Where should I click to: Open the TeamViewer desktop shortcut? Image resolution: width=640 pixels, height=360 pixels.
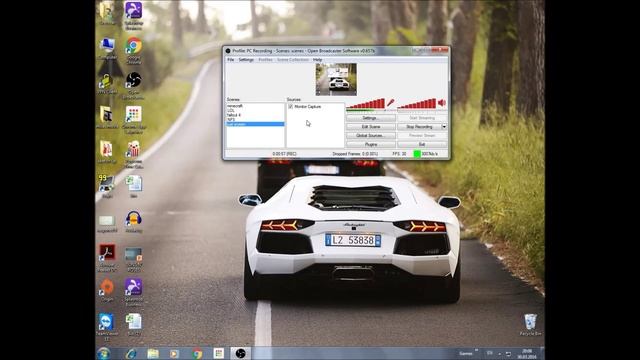pyautogui.click(x=107, y=327)
